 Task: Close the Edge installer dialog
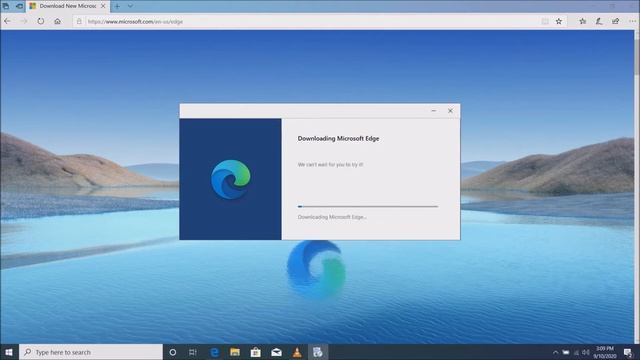[x=450, y=111]
